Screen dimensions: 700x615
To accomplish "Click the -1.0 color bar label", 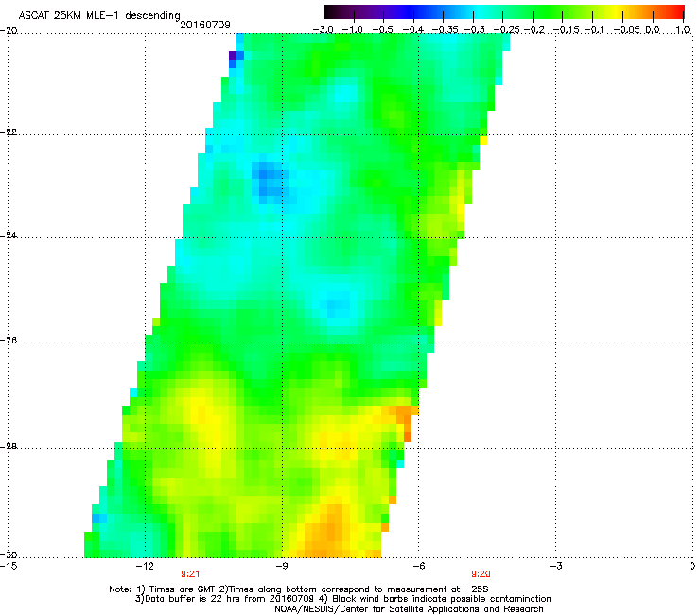I will pos(353,30).
